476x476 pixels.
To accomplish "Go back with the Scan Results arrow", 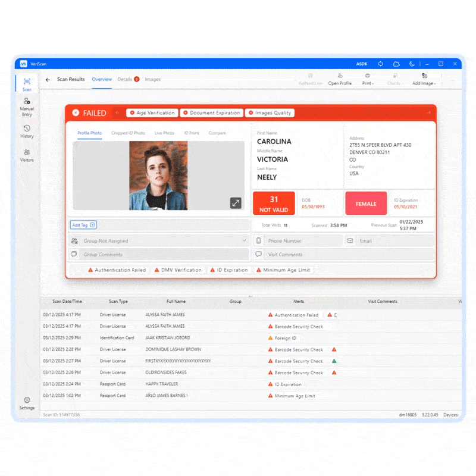I will click(x=48, y=80).
